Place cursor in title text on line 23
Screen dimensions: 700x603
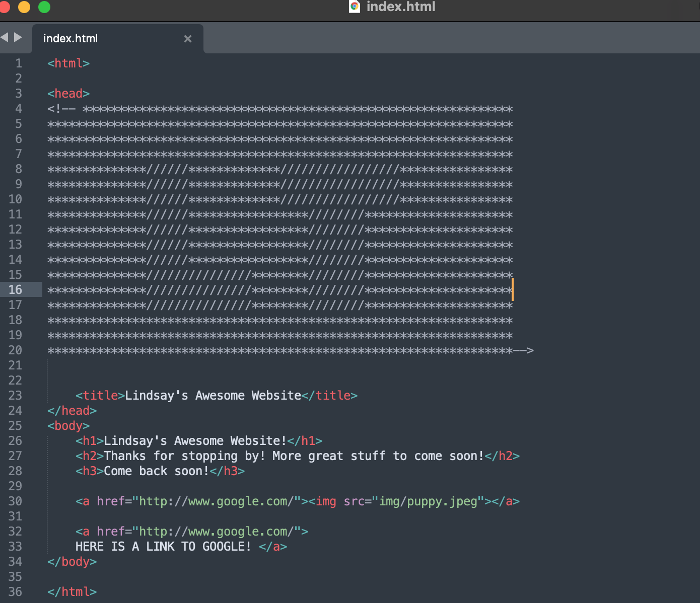[213, 396]
